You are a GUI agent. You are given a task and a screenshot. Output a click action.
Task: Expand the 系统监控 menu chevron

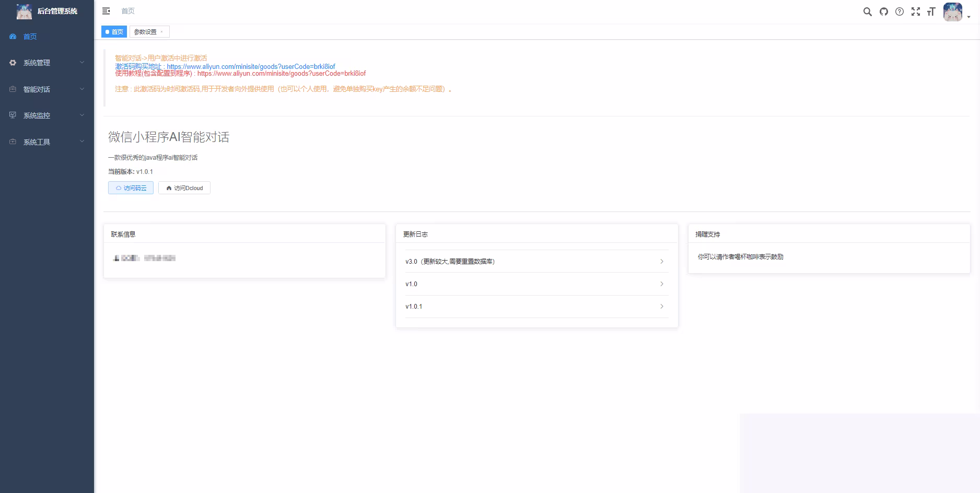(x=82, y=115)
